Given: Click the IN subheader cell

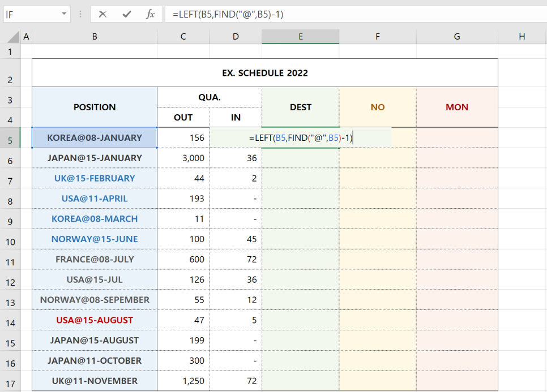Looking at the screenshot, I should point(236,118).
